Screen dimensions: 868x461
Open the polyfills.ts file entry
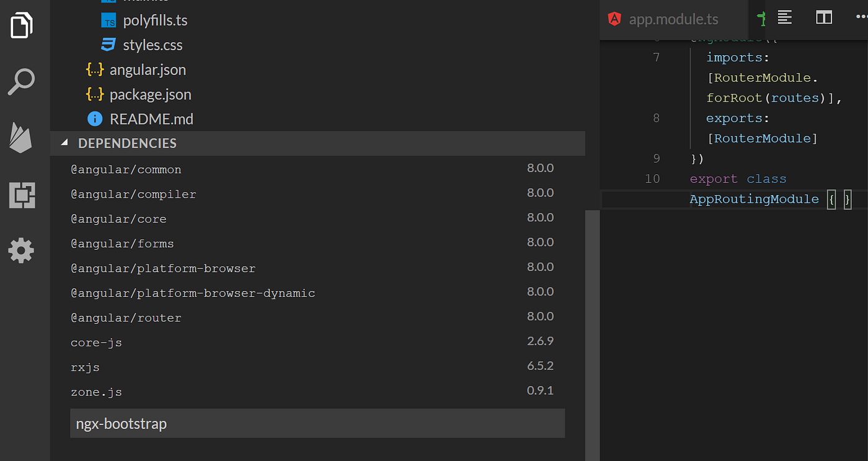tap(155, 20)
